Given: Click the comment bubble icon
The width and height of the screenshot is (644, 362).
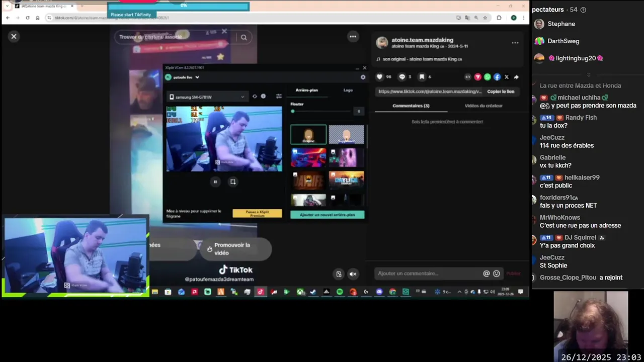Looking at the screenshot, I should click(401, 77).
